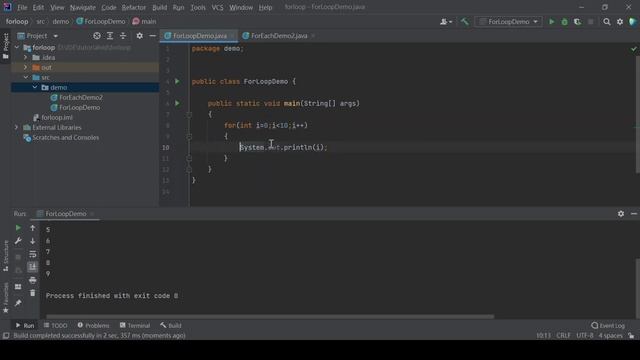Click editor vertical scrollbar

pos(637,114)
